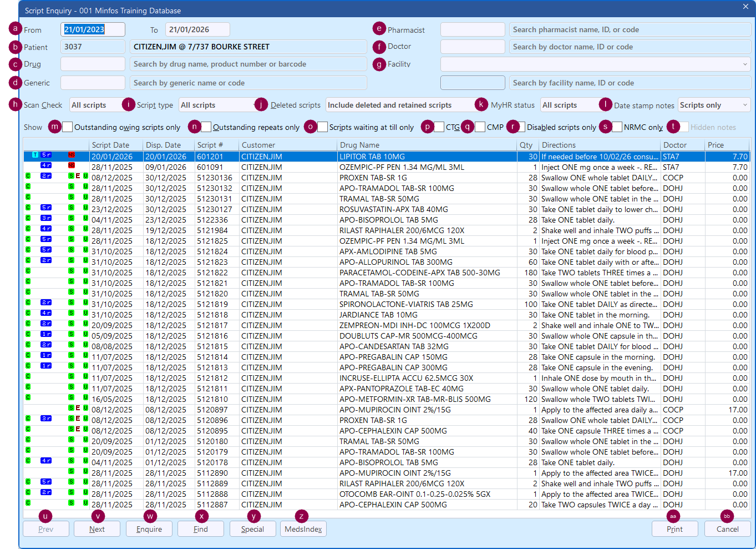Click the 5r repeats badge on LIPITOR row
The height and width of the screenshot is (549, 756).
(x=47, y=155)
